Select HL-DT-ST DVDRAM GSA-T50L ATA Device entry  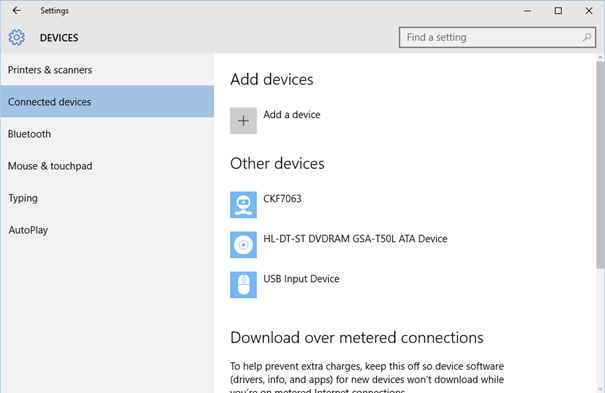click(355, 239)
